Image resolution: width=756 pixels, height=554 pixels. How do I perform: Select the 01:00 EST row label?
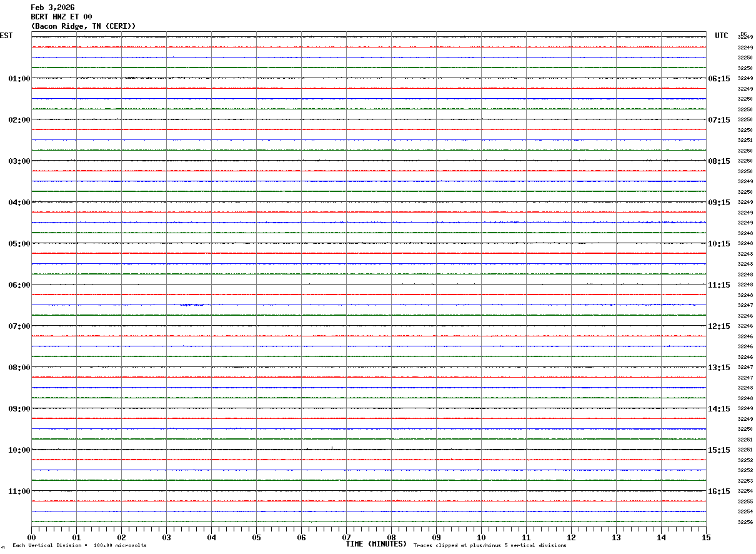[x=19, y=79]
